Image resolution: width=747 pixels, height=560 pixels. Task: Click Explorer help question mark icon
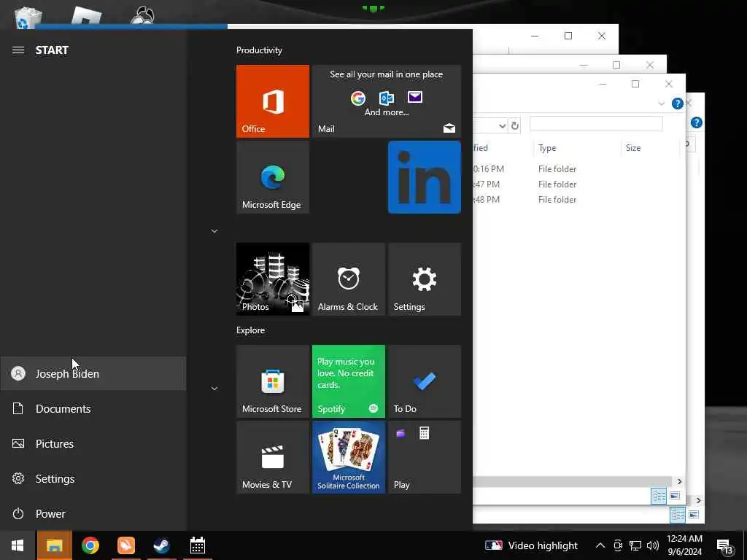(x=678, y=104)
